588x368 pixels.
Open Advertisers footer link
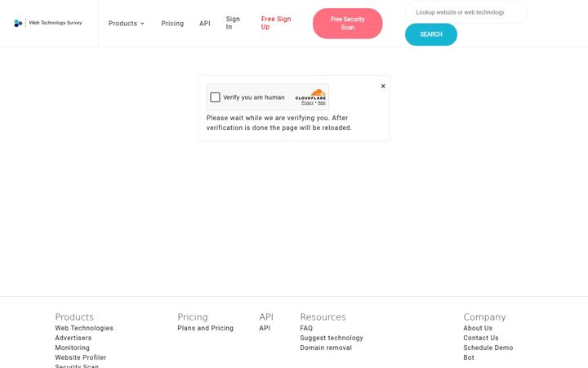click(x=73, y=338)
